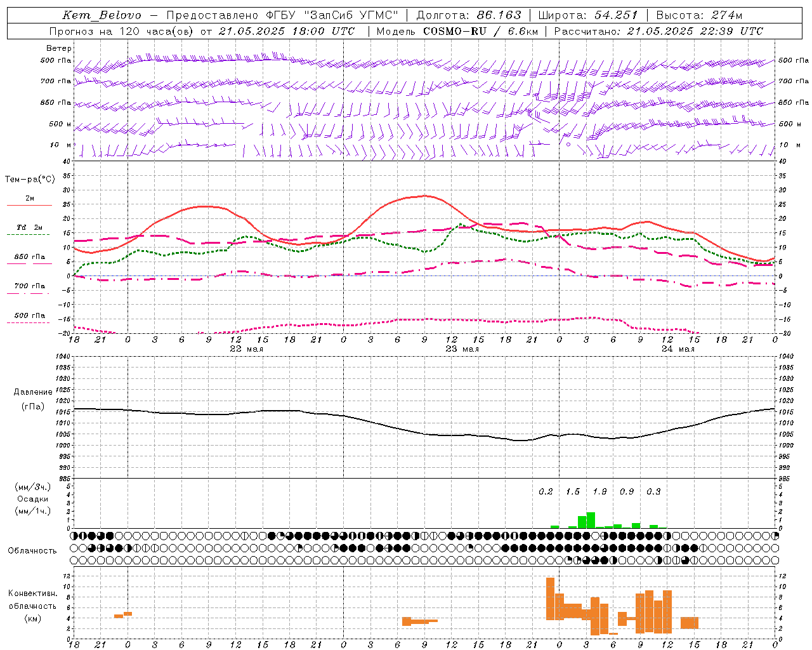Click the 'Тем-ра(°C)' temperature label

coord(30,180)
